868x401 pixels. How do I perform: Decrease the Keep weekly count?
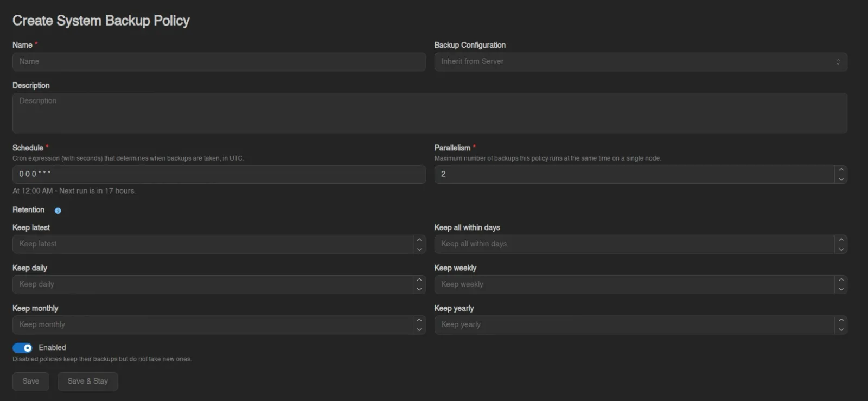[841, 289]
